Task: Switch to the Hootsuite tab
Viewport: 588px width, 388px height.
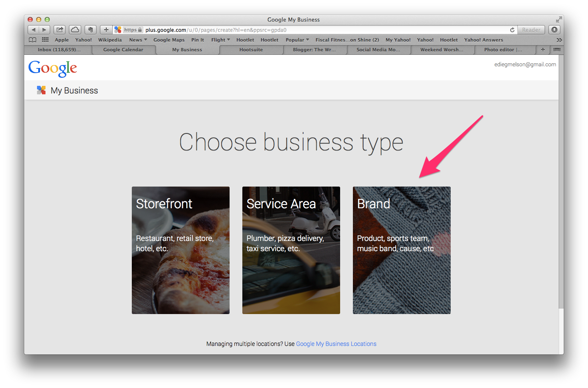Action: (x=251, y=50)
